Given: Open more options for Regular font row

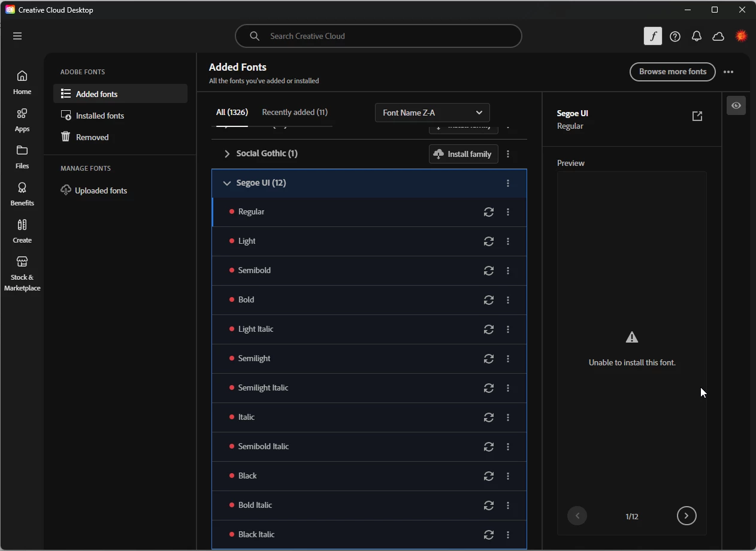Looking at the screenshot, I should (x=508, y=212).
